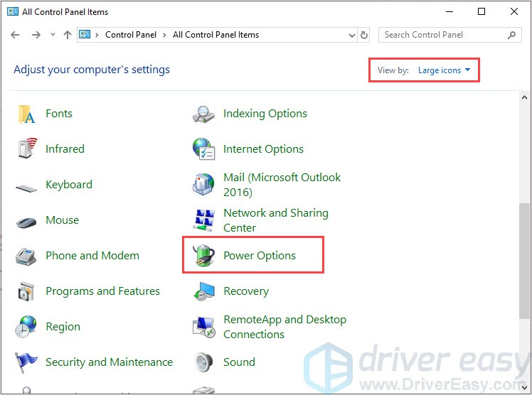This screenshot has height=395, width=532.
Task: Open the Security and Maintenance link
Action: tap(110, 362)
